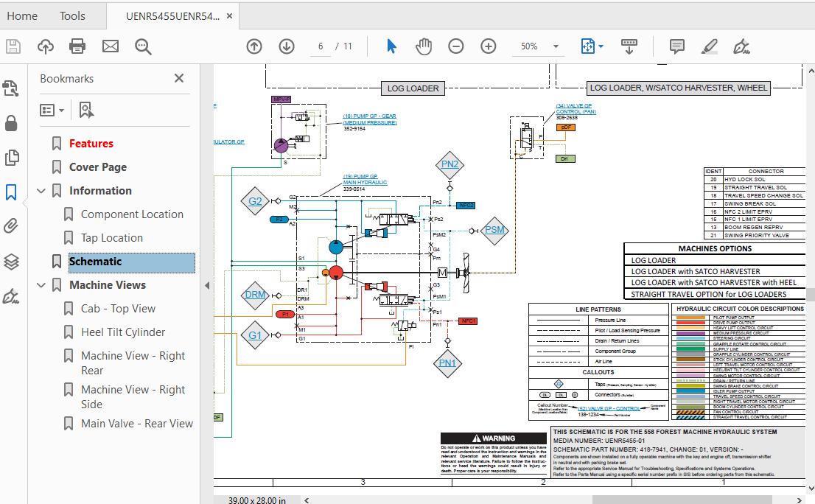Send file by email envelope icon
This screenshot has width=815, height=504.
[111, 46]
